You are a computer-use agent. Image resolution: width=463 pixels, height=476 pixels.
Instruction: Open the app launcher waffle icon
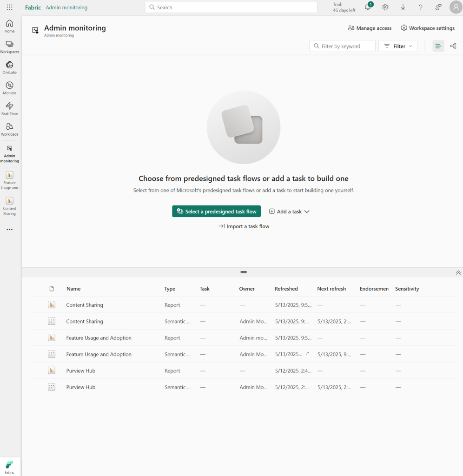10,7
